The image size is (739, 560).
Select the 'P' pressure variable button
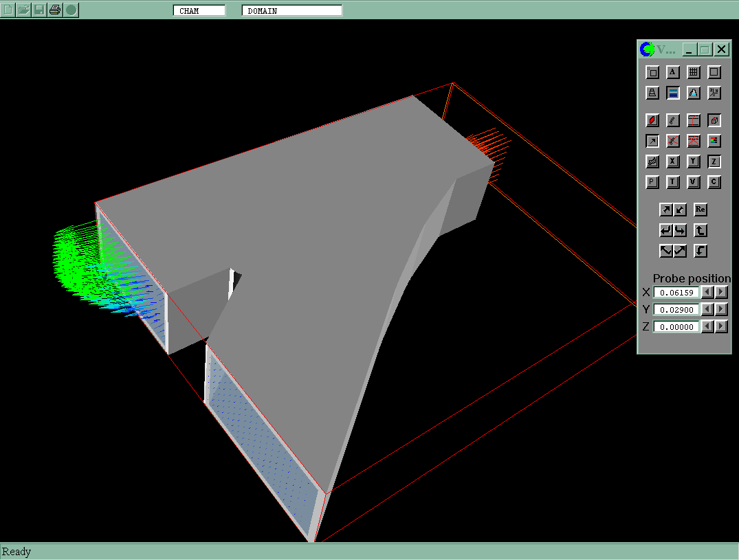tap(652, 182)
